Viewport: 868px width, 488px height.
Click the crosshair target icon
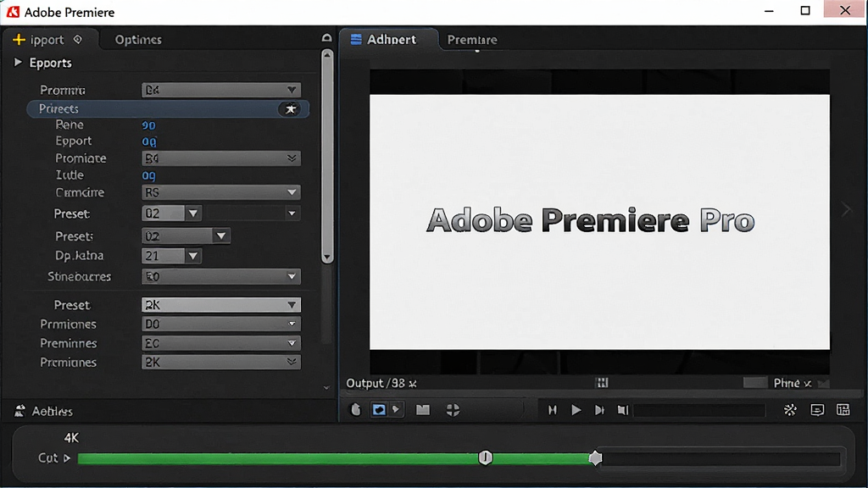point(453,409)
